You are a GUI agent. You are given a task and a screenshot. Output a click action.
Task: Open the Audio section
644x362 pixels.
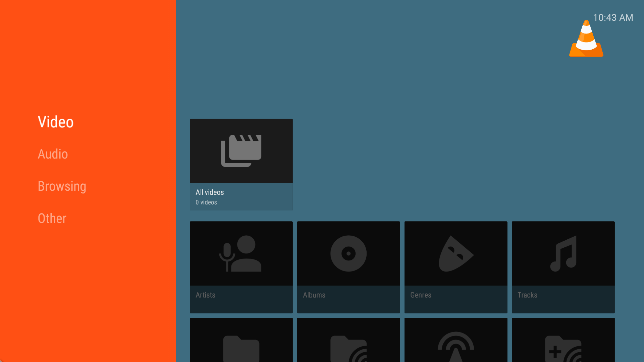(53, 154)
